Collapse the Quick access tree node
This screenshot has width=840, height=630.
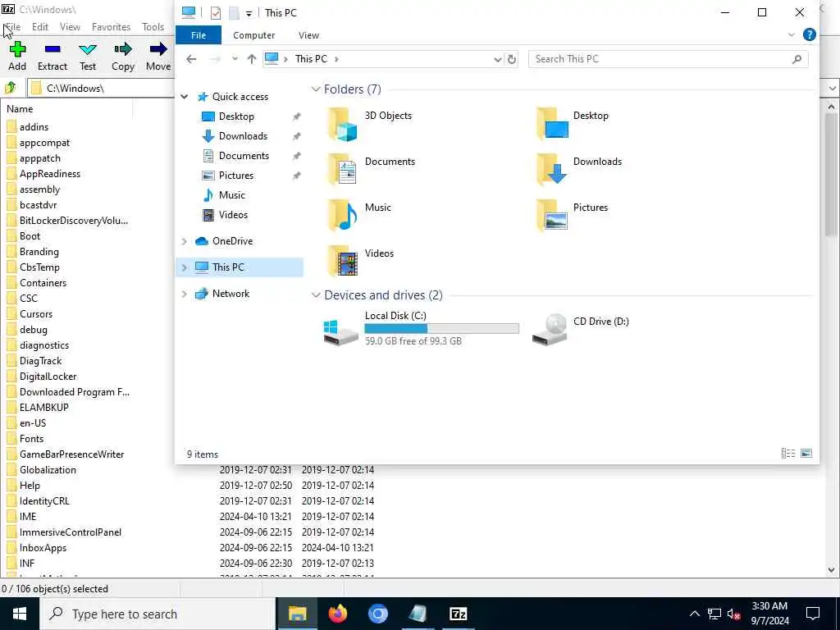(x=185, y=97)
